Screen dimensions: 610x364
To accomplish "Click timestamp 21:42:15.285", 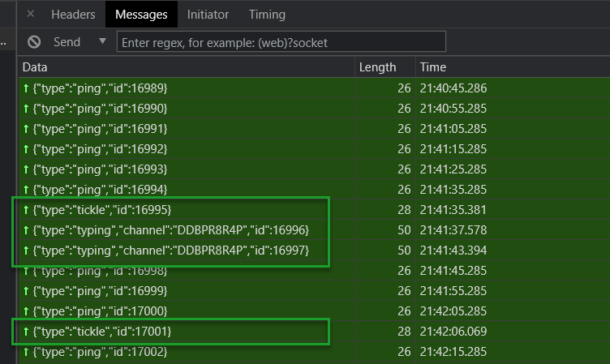I will tap(453, 351).
